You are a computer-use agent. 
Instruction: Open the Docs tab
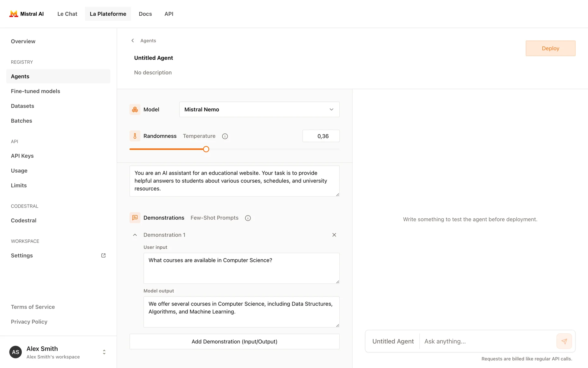pos(145,14)
